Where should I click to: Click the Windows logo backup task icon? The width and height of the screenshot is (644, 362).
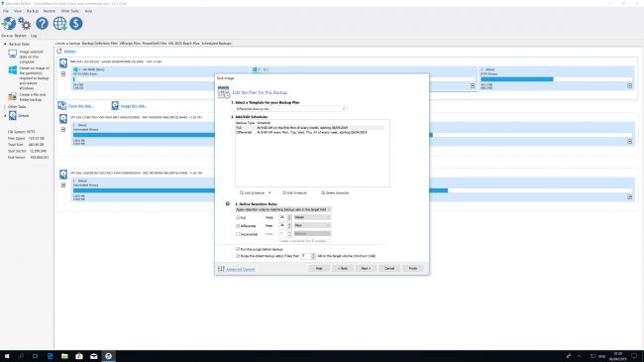point(13,70)
